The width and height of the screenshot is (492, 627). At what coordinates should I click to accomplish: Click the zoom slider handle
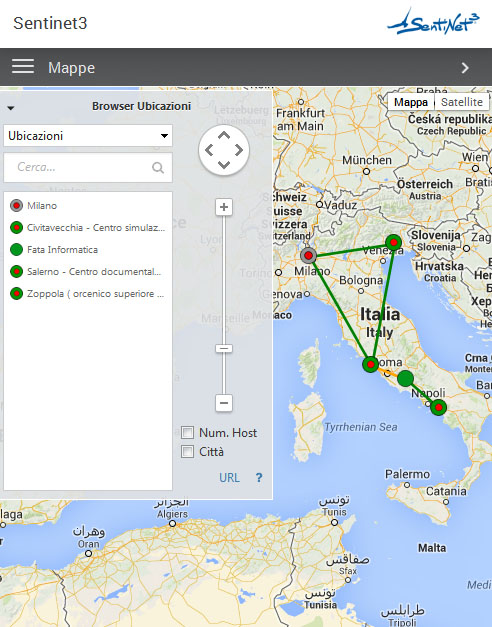point(224,348)
